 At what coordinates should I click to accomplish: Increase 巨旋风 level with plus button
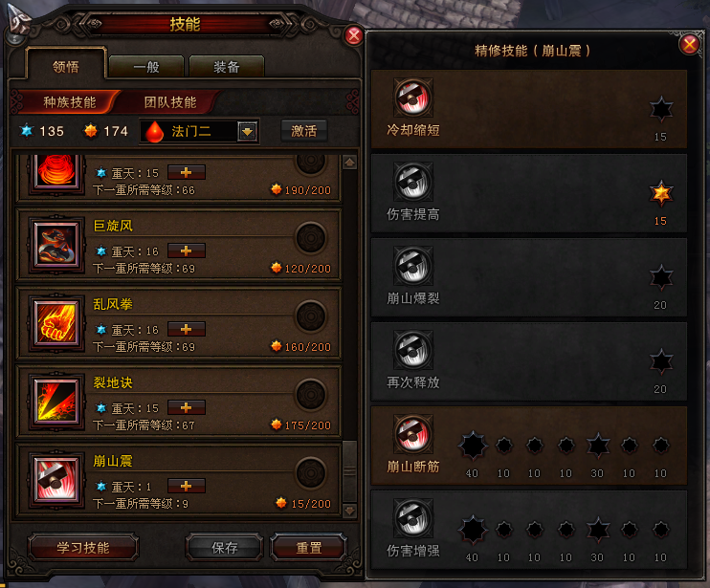pos(186,250)
